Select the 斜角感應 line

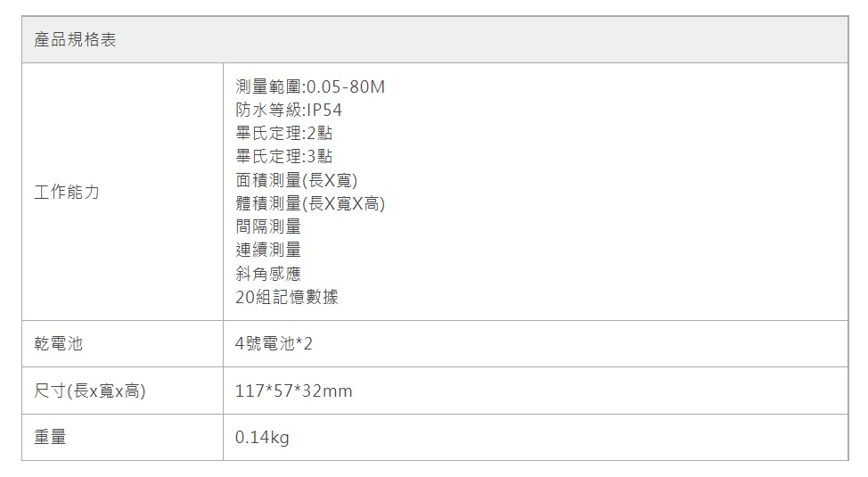pyautogui.click(x=268, y=273)
